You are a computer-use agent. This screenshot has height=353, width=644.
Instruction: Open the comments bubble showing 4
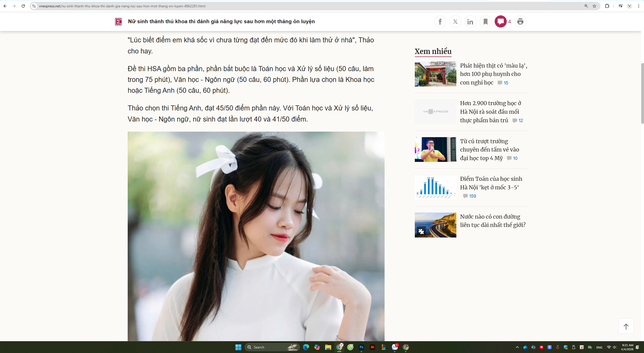click(x=500, y=22)
